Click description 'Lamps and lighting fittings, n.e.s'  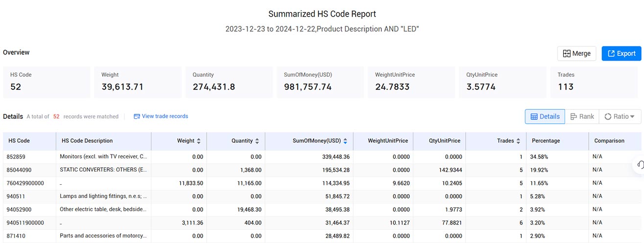pos(103,197)
